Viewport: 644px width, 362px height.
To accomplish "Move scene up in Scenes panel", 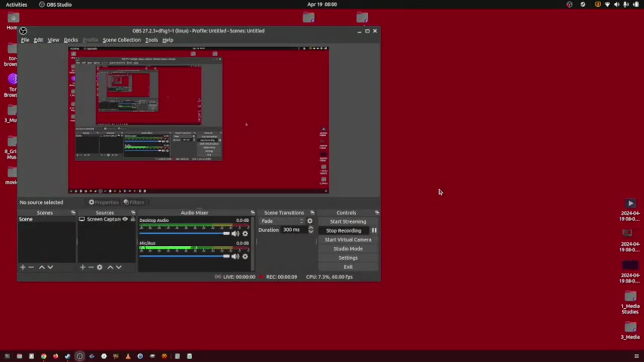I will (x=42, y=267).
